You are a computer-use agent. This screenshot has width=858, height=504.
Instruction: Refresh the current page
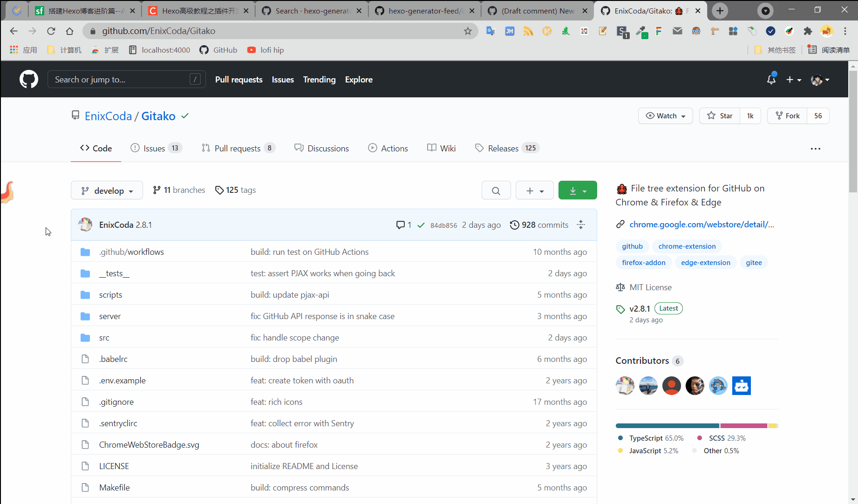coord(51,31)
